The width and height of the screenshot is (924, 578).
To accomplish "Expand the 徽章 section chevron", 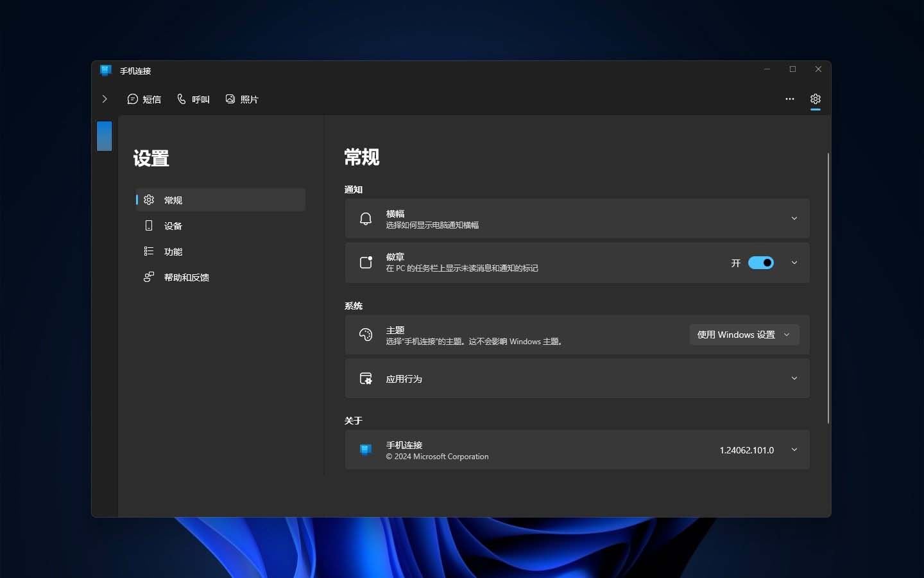I will (794, 263).
